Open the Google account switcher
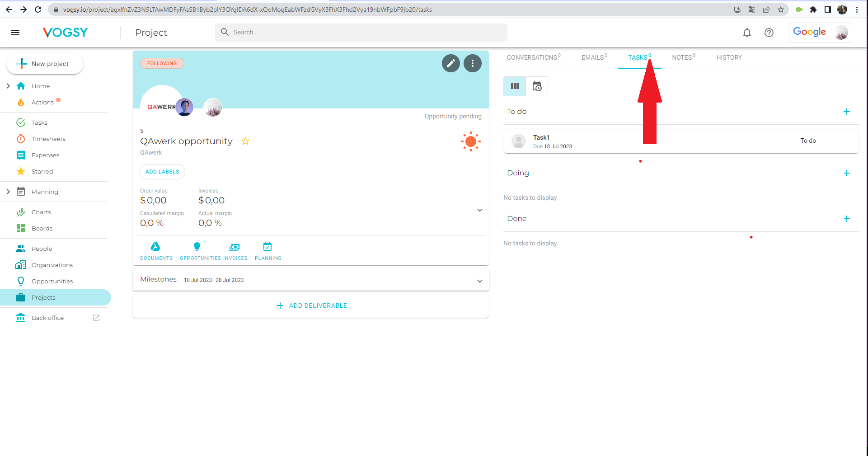Image resolution: width=868 pixels, height=456 pixels. [x=820, y=33]
